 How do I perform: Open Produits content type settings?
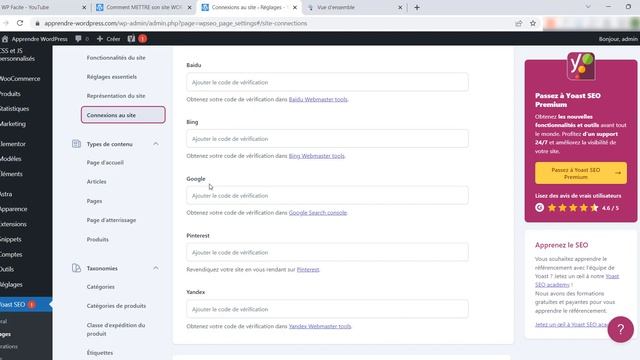coord(98,239)
